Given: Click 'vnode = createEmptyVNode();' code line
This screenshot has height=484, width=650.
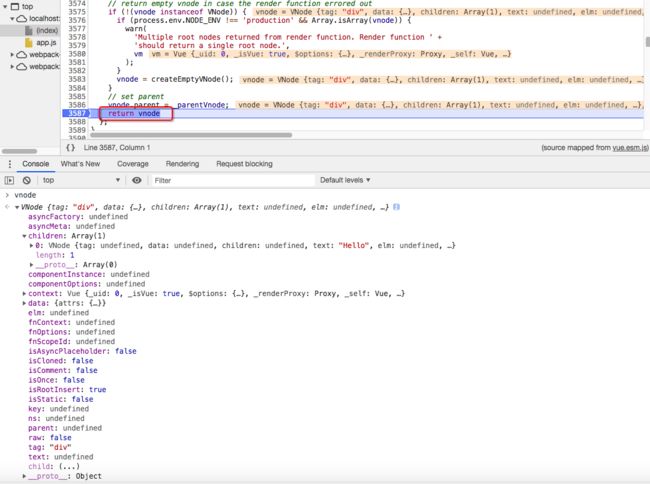Looking at the screenshot, I should [x=175, y=79].
